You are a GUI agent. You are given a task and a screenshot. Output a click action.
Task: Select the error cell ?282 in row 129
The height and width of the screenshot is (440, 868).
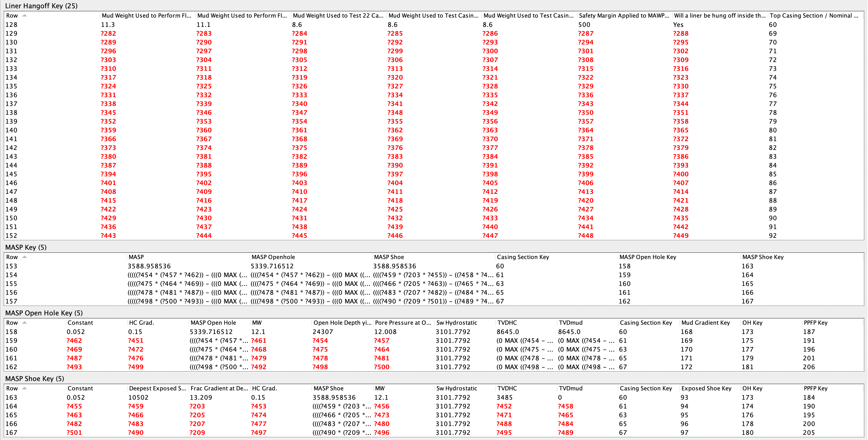coord(108,33)
